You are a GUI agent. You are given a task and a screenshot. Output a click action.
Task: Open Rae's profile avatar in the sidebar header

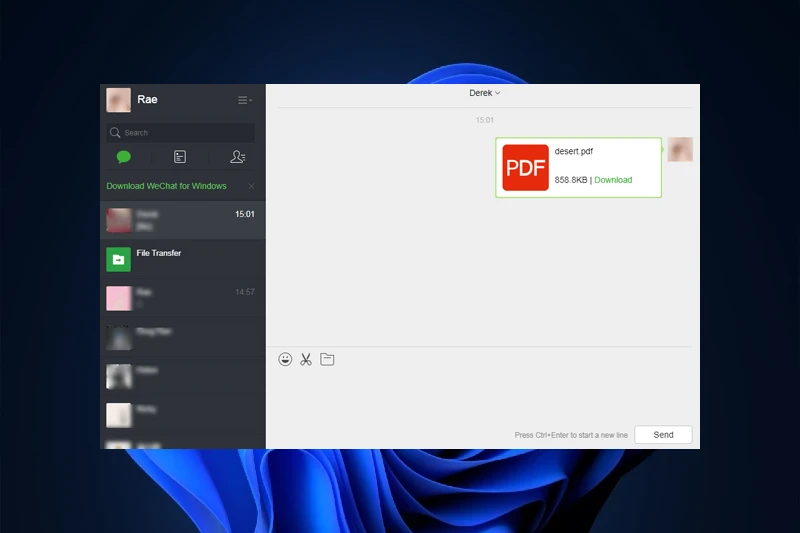[x=118, y=100]
